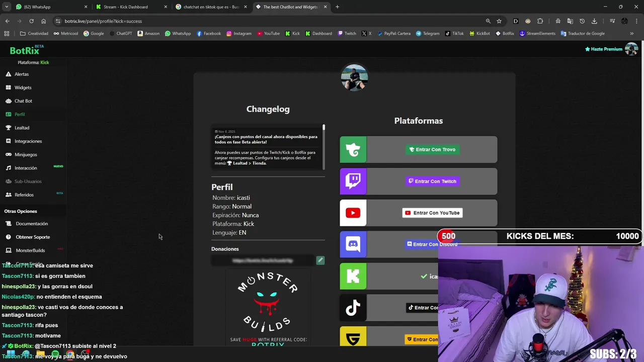Open the MonsterBuilds referral banner

pyautogui.click(x=268, y=308)
